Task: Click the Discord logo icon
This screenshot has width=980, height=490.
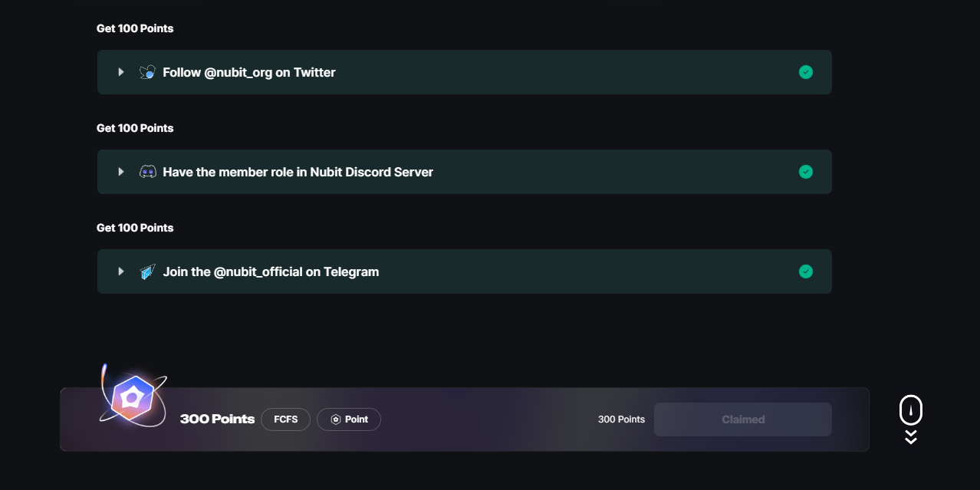Action: click(147, 172)
